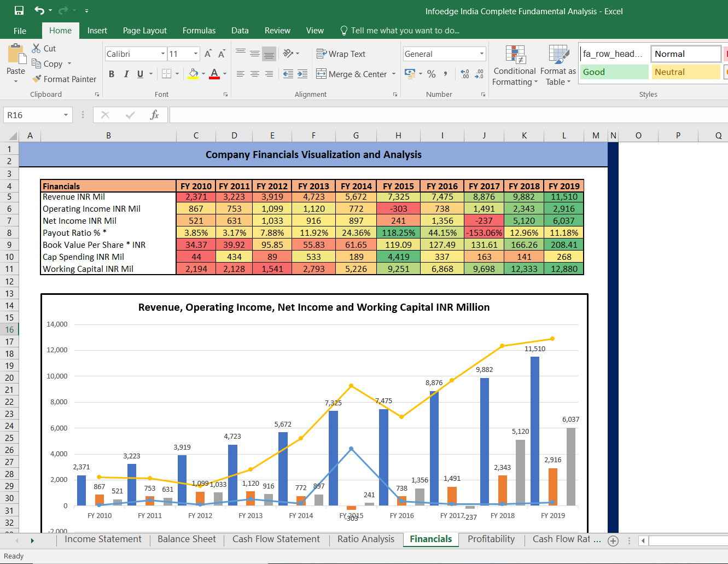Click the Redo arrow icon
728x564 pixels.
click(x=63, y=10)
